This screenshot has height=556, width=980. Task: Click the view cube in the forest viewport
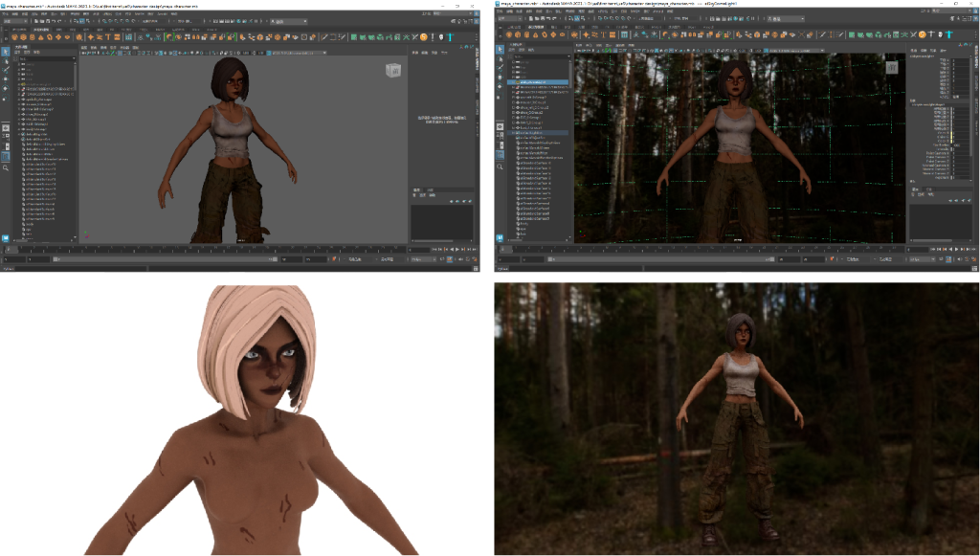[x=890, y=68]
